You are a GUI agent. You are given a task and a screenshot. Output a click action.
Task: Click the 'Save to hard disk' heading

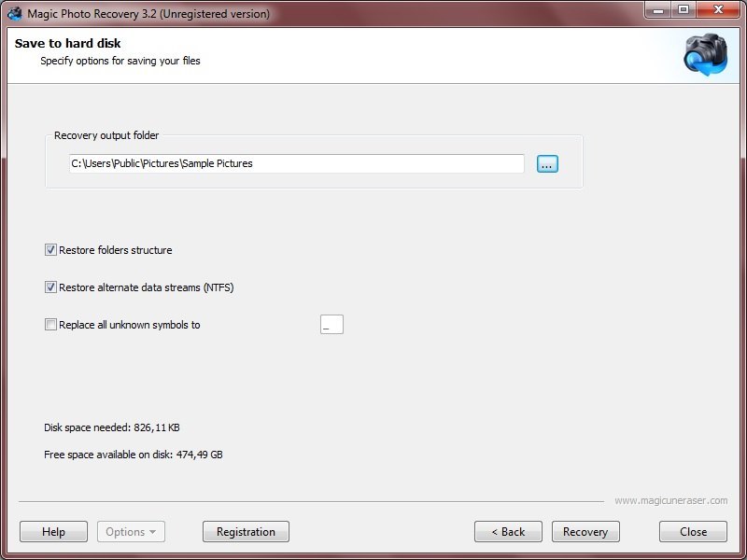[67, 43]
